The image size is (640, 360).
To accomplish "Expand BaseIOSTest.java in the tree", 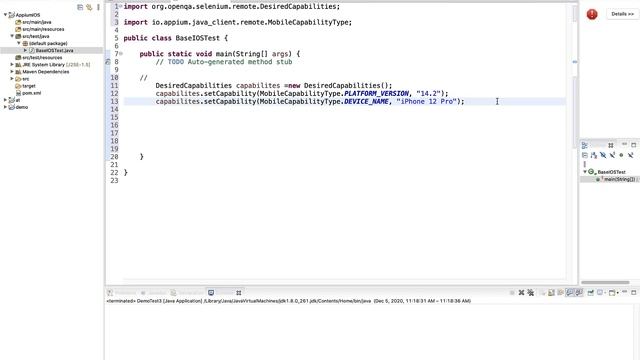I will click(x=25, y=50).
